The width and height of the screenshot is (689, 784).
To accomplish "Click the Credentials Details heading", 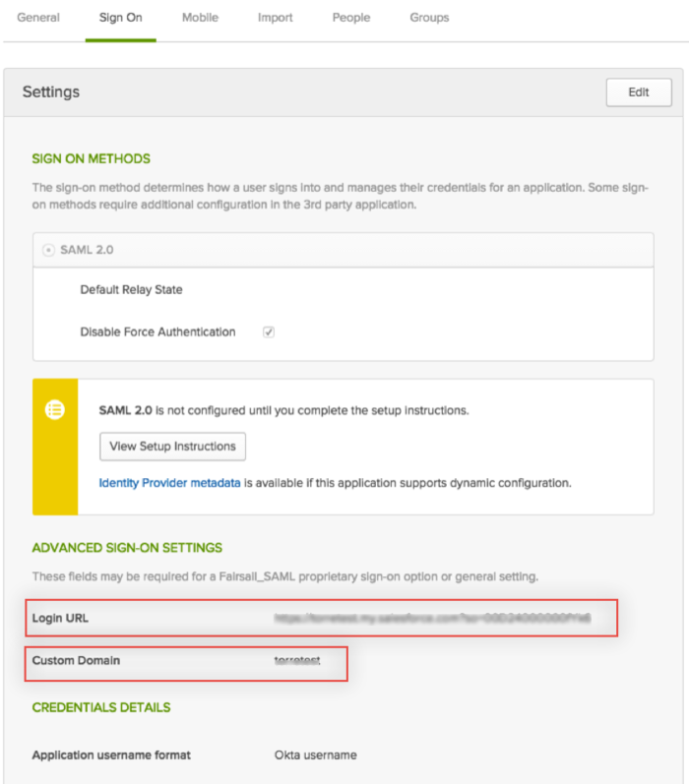I will coord(100,707).
